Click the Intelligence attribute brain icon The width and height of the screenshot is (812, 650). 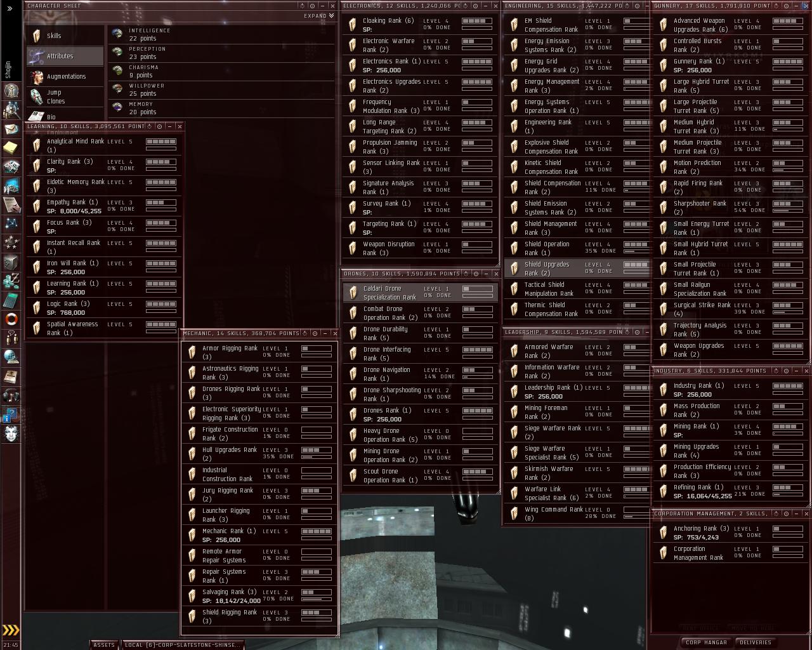117,34
